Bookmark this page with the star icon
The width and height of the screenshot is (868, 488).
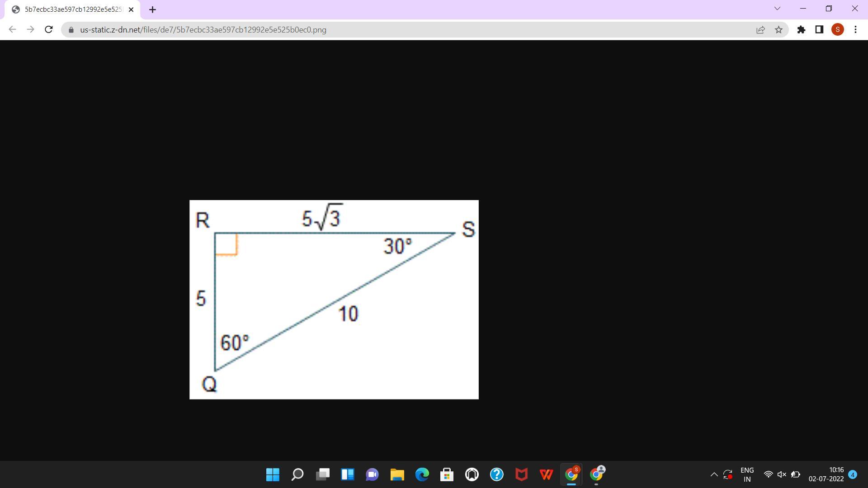pyautogui.click(x=778, y=30)
